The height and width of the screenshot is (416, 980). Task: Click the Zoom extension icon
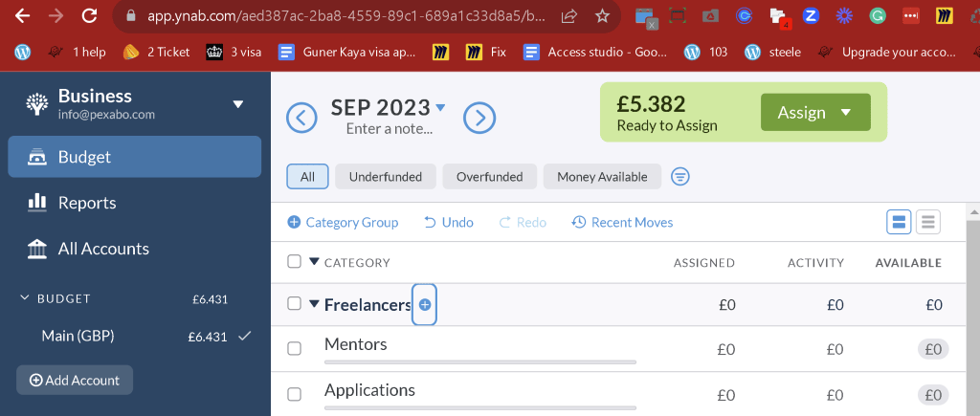point(811,16)
